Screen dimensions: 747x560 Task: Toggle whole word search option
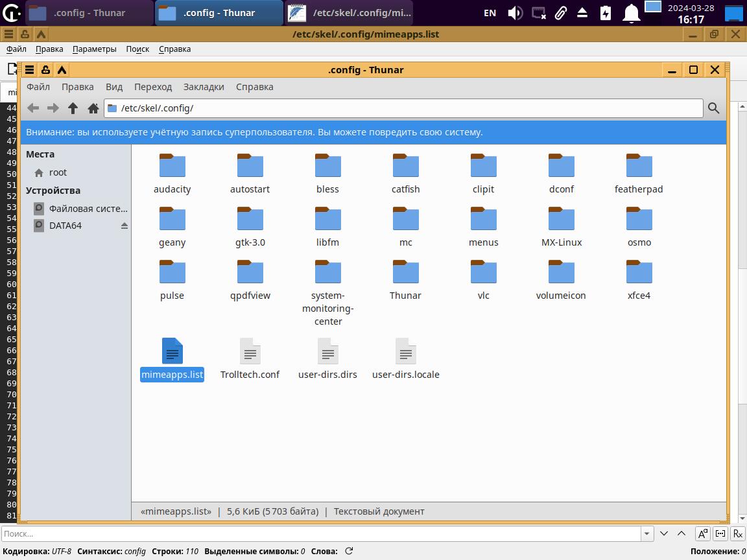(x=720, y=534)
